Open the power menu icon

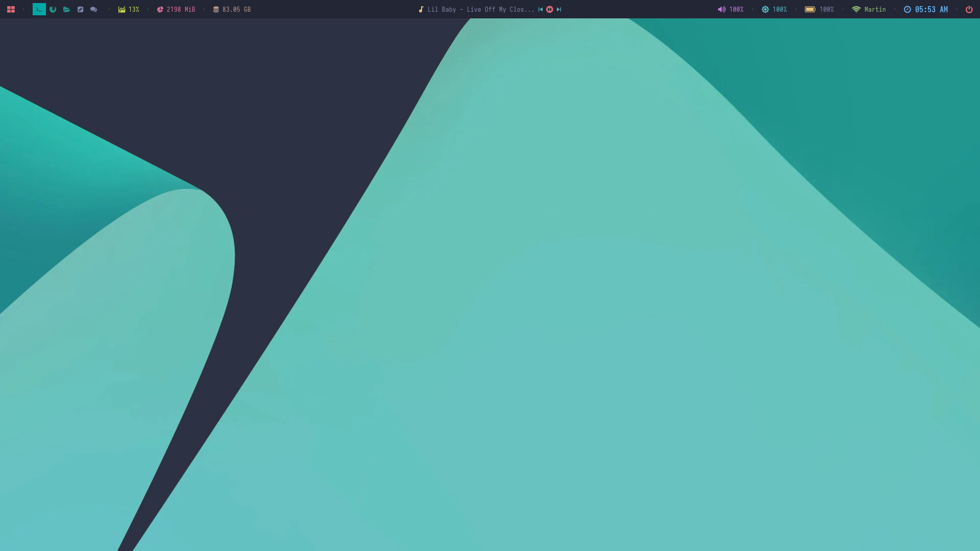(x=969, y=9)
